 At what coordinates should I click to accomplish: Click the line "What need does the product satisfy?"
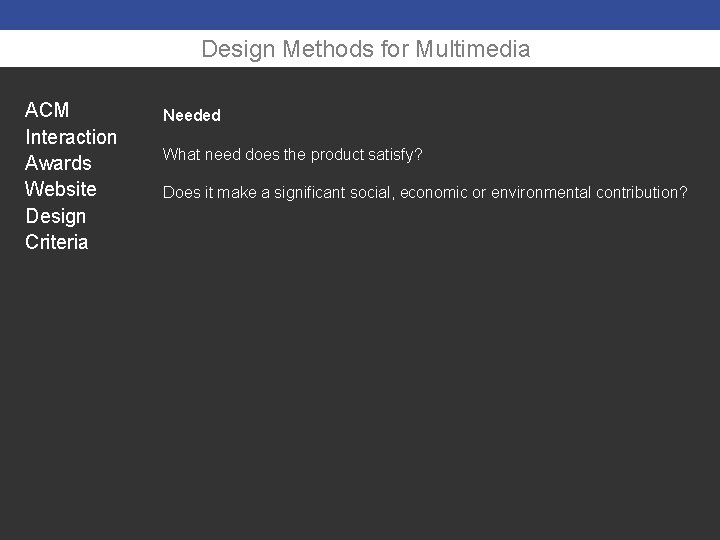point(293,154)
